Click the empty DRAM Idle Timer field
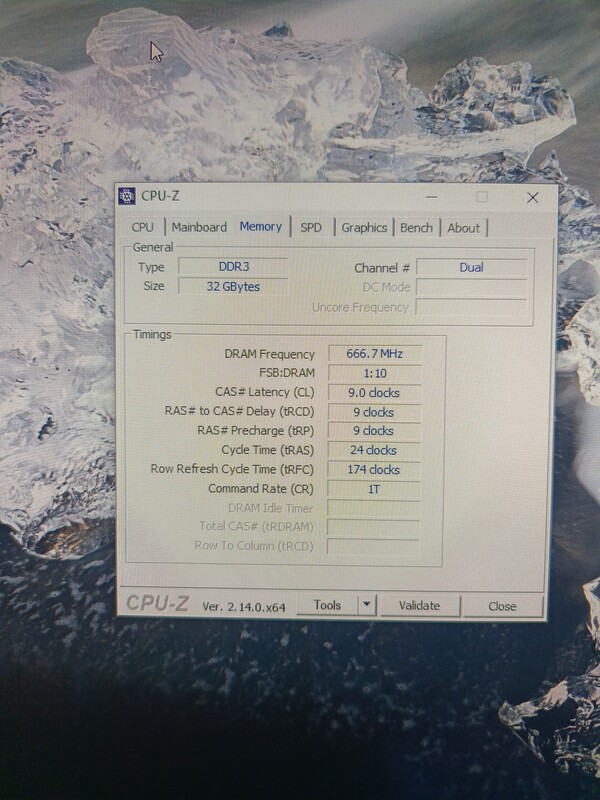This screenshot has height=800, width=600. pyautogui.click(x=373, y=508)
